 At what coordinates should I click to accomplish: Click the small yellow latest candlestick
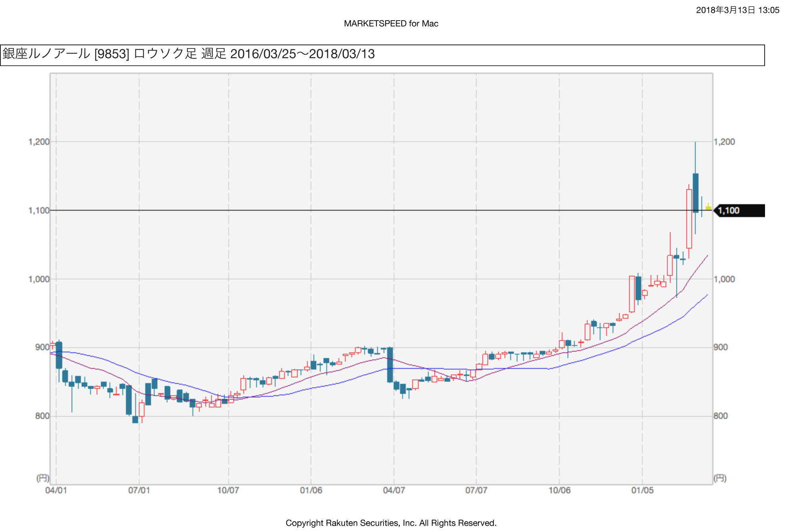708,207
